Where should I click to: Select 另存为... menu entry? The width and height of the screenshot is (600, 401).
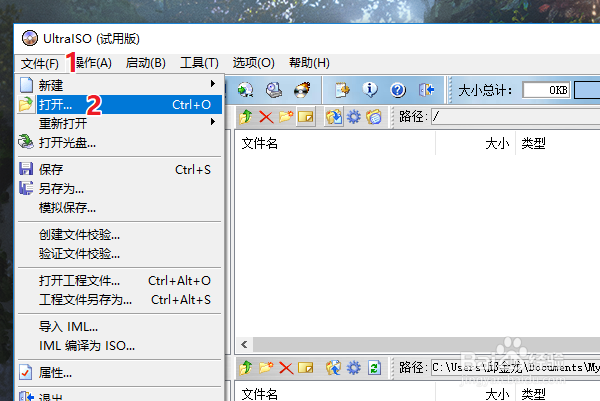[x=119, y=189]
